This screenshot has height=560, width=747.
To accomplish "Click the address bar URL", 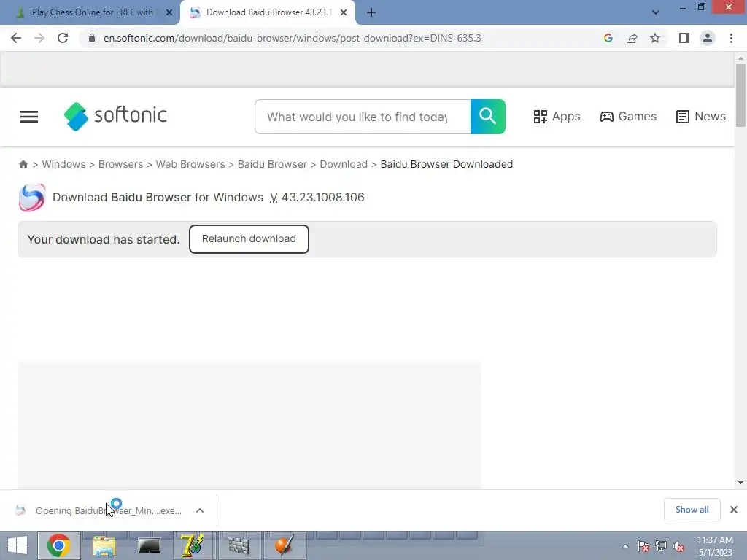I will [x=292, y=38].
